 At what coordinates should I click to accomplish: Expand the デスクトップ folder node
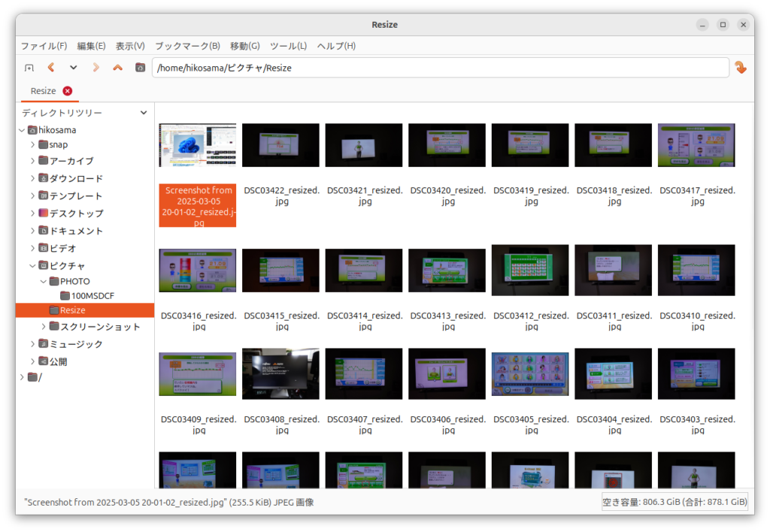tap(33, 213)
